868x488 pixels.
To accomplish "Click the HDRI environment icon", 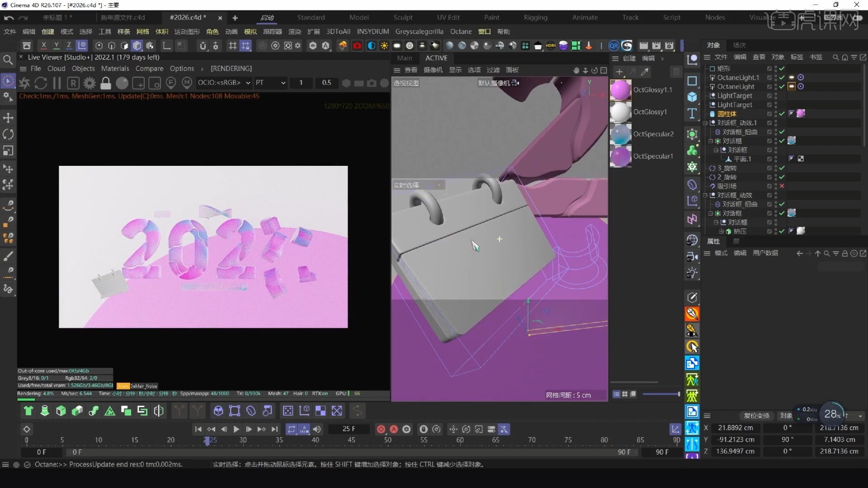I will (x=551, y=46).
